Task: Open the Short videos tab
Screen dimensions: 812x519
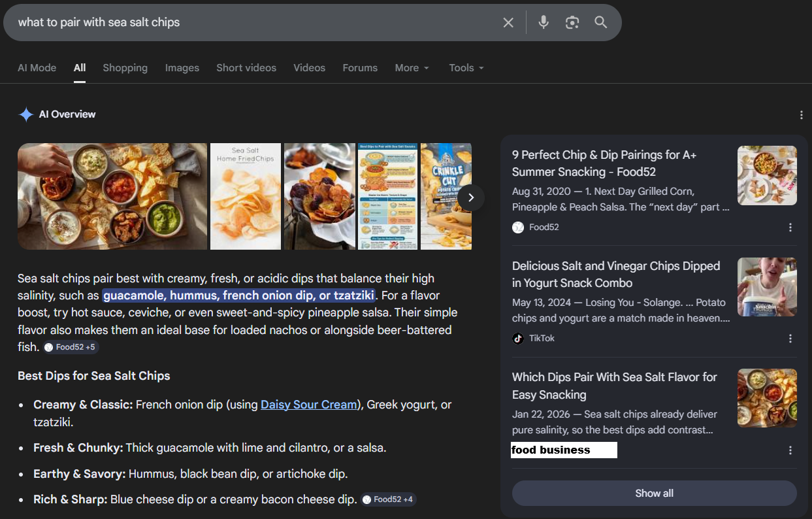Action: (x=246, y=68)
